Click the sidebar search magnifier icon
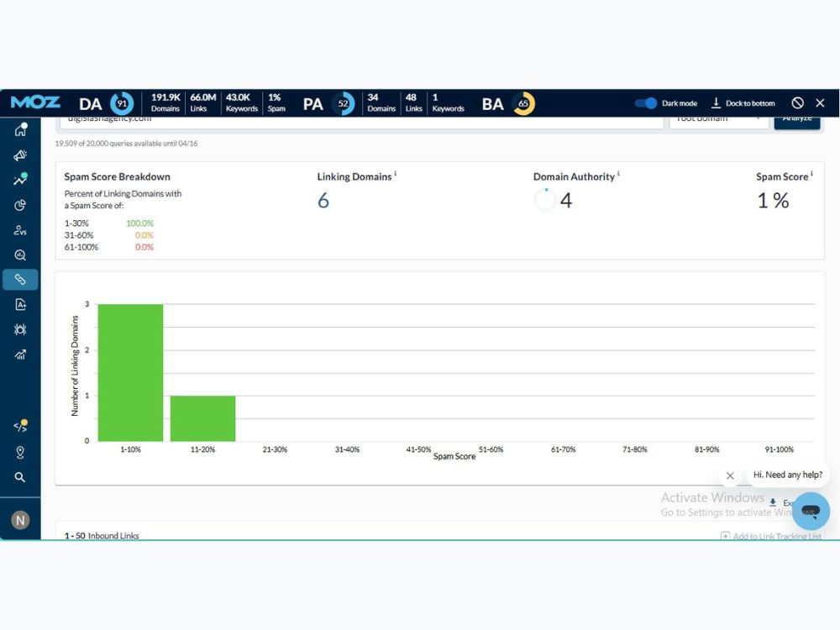 [x=20, y=477]
